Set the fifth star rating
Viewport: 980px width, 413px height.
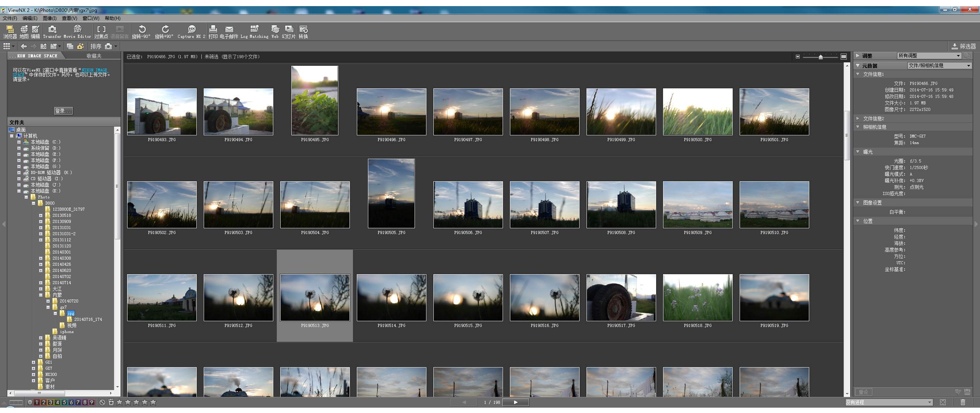coord(153,402)
